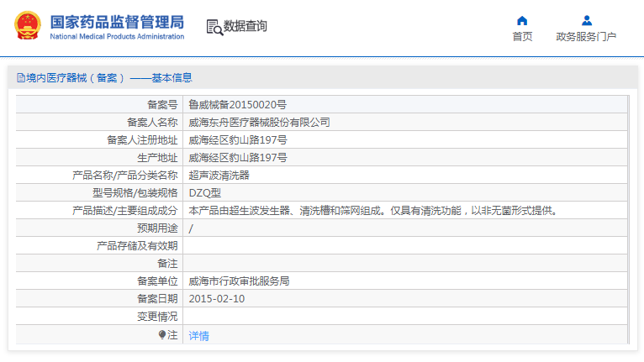Viewport: 644px width, 362px height.
Task: Select 威海市行政审批服务局
Action: (x=239, y=281)
